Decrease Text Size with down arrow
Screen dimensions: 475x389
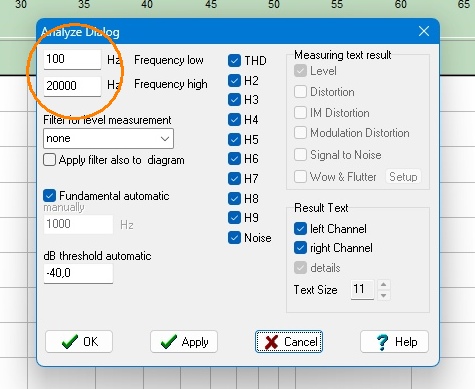tap(384, 295)
